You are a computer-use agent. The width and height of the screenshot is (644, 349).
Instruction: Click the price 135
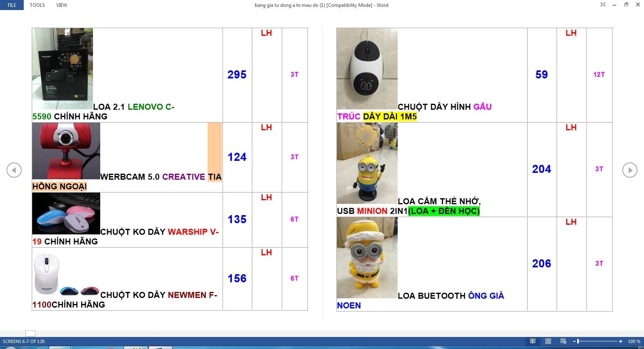point(237,220)
